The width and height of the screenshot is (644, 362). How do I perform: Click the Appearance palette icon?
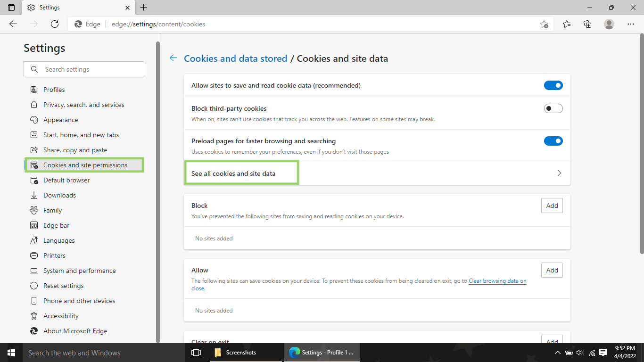34,120
